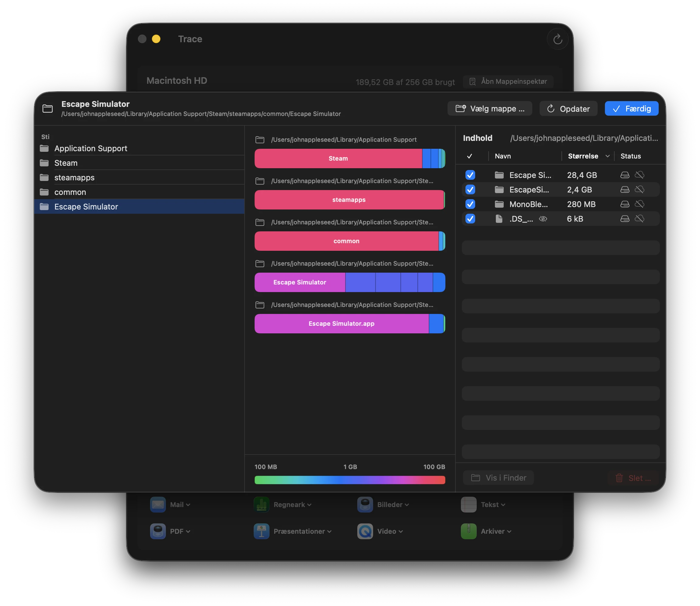Click the folder icon next to steamapps
This screenshot has width=700, height=606.
44,178
